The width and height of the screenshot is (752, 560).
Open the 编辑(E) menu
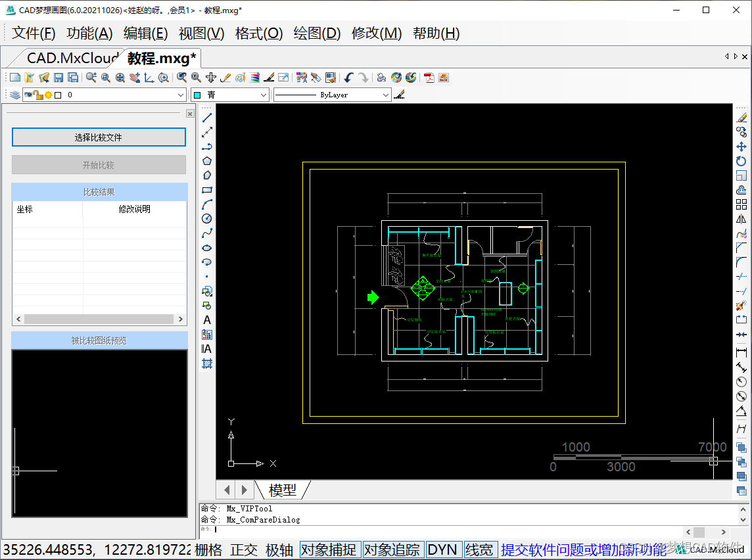point(145,34)
